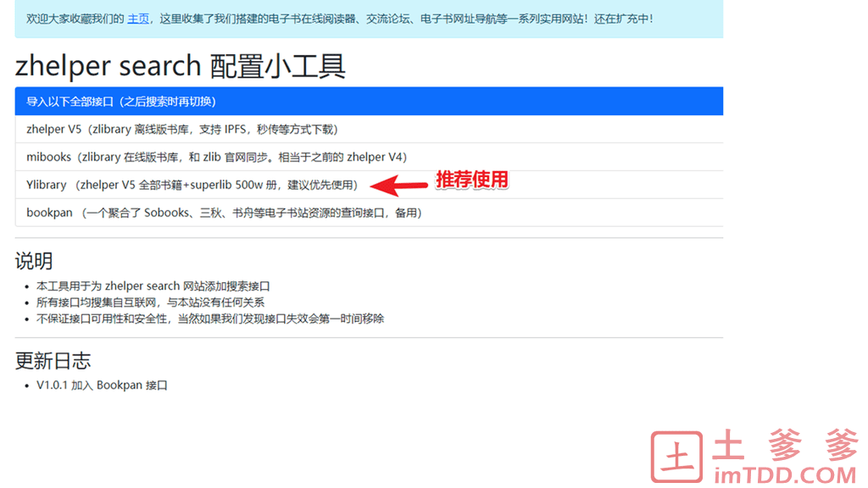Viewport: 868px width, 488px height.
Task: Open the 主页 homepage link
Action: [x=138, y=19]
